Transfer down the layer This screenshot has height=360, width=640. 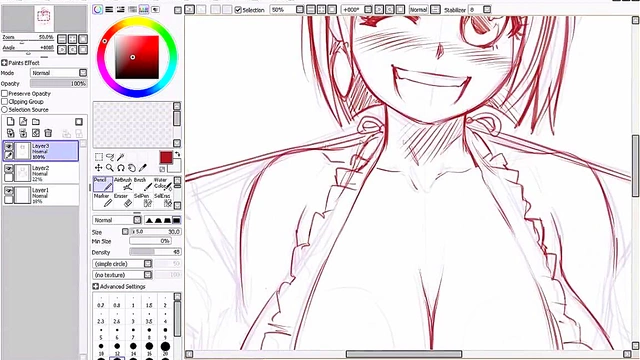point(11,133)
